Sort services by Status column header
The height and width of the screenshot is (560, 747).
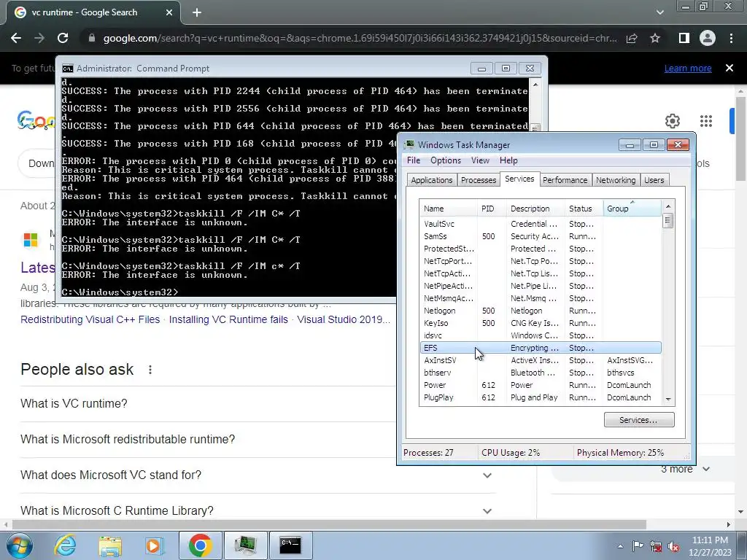tap(584, 209)
